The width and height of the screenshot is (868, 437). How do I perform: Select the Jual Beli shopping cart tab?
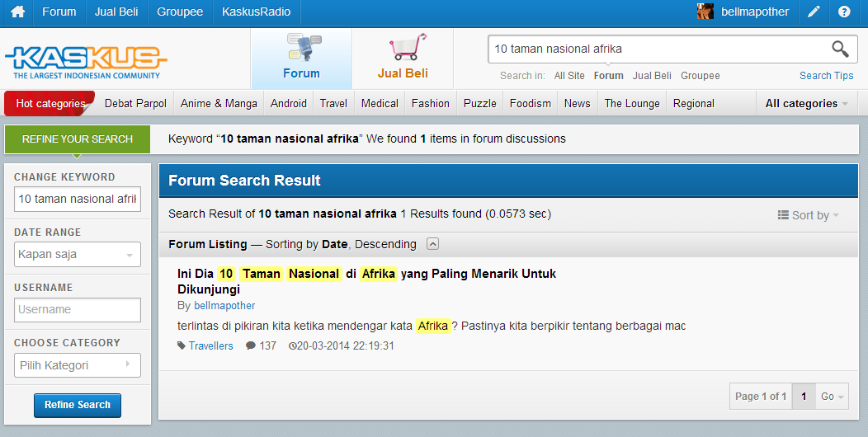click(403, 58)
